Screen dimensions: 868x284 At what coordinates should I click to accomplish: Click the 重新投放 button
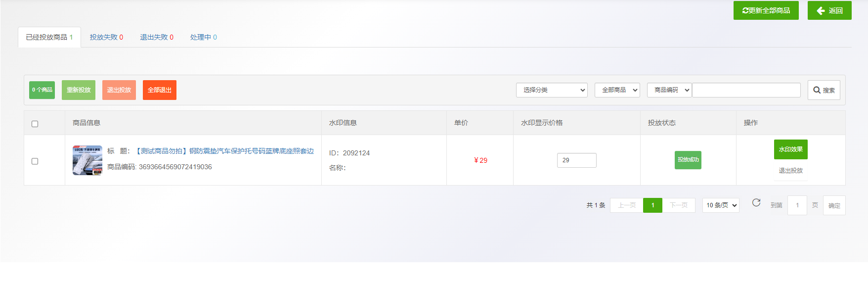click(x=79, y=90)
